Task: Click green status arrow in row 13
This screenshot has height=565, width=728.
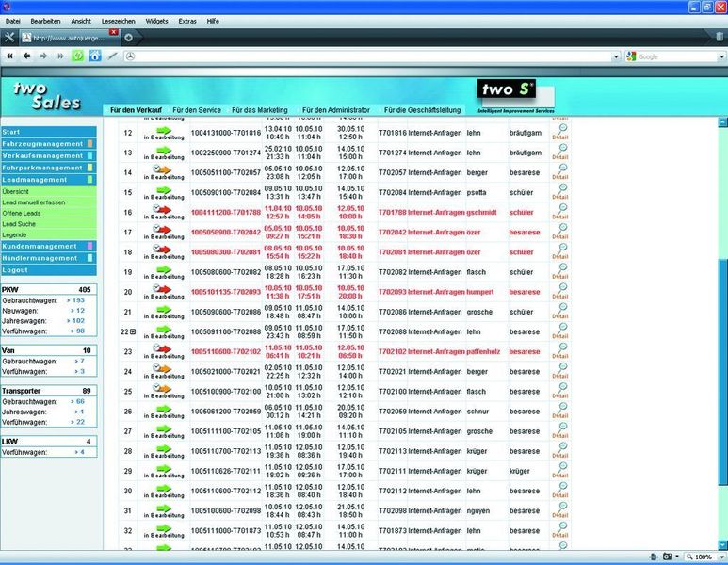Action: [x=164, y=151]
